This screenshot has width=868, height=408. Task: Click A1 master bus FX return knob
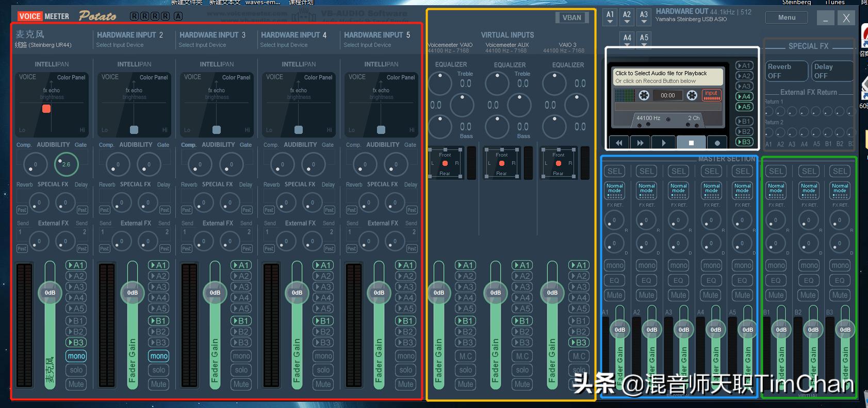[x=614, y=220]
